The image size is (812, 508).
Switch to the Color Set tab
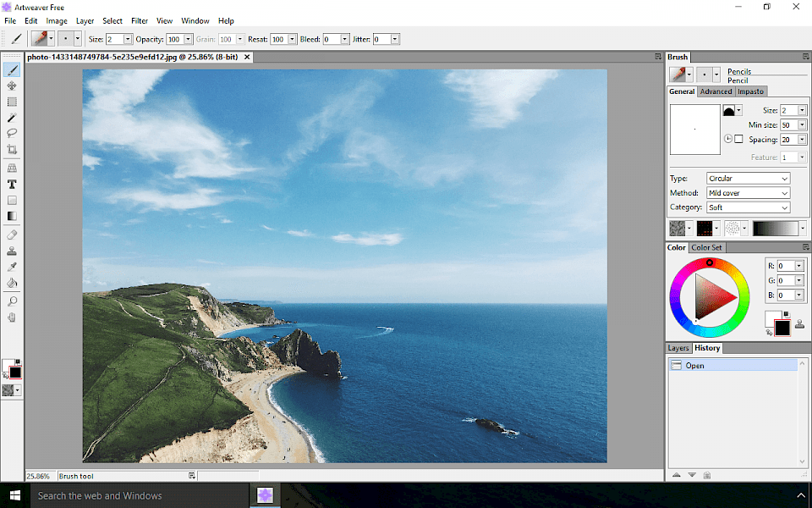(x=706, y=247)
